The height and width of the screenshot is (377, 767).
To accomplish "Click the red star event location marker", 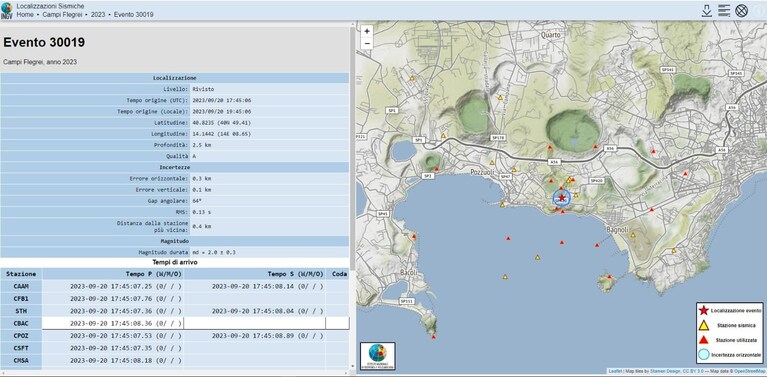I will [x=562, y=198].
